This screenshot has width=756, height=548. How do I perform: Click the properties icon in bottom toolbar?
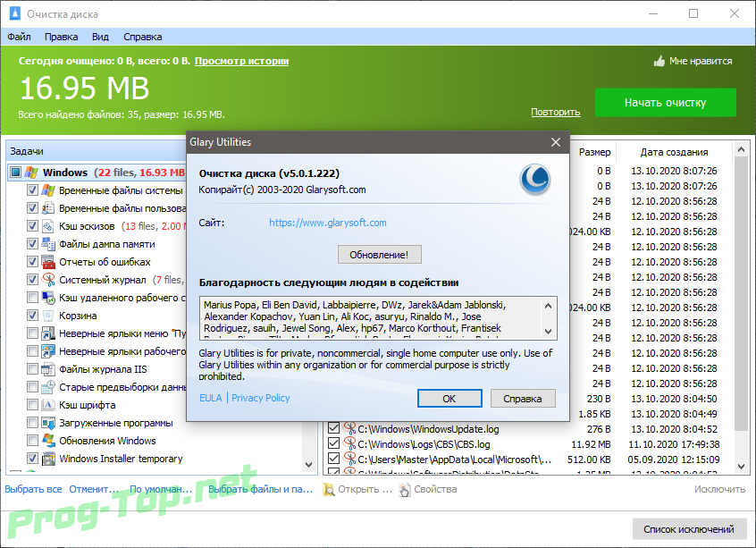click(405, 490)
